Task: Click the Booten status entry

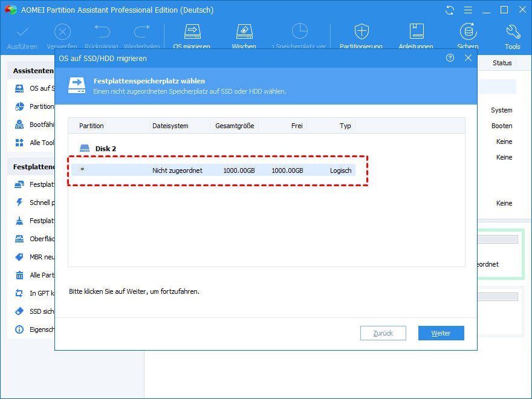Action: click(502, 126)
